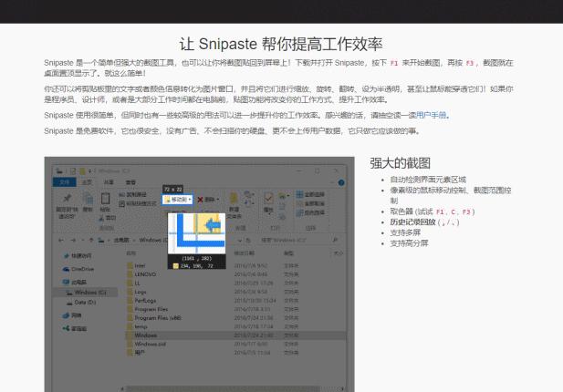
Task: Click the 复制路径 icon in ribbon
Action: [121, 194]
